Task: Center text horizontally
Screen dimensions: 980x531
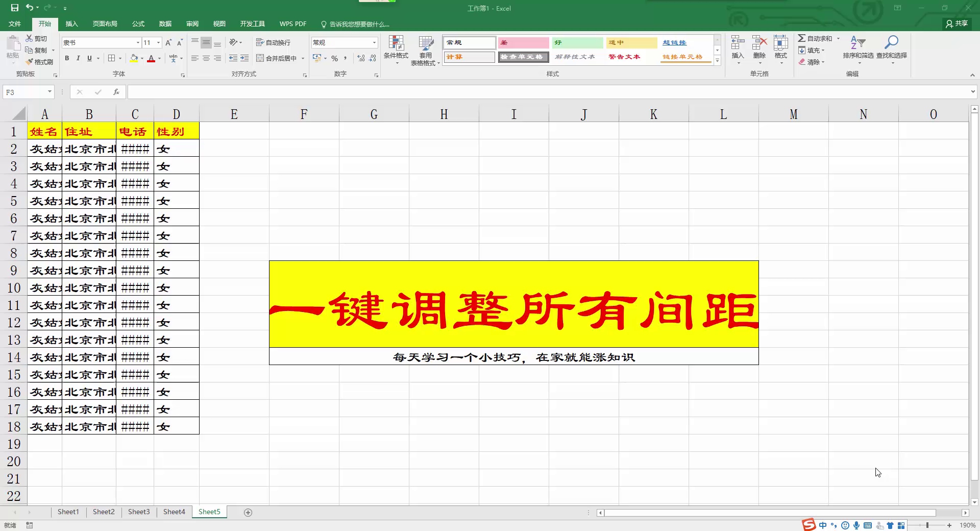Action: click(206, 58)
